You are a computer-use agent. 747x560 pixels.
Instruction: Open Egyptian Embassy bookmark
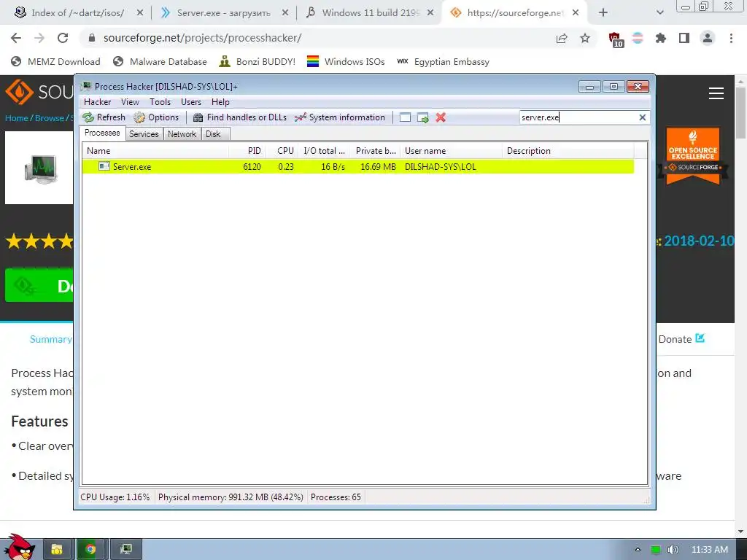click(443, 62)
